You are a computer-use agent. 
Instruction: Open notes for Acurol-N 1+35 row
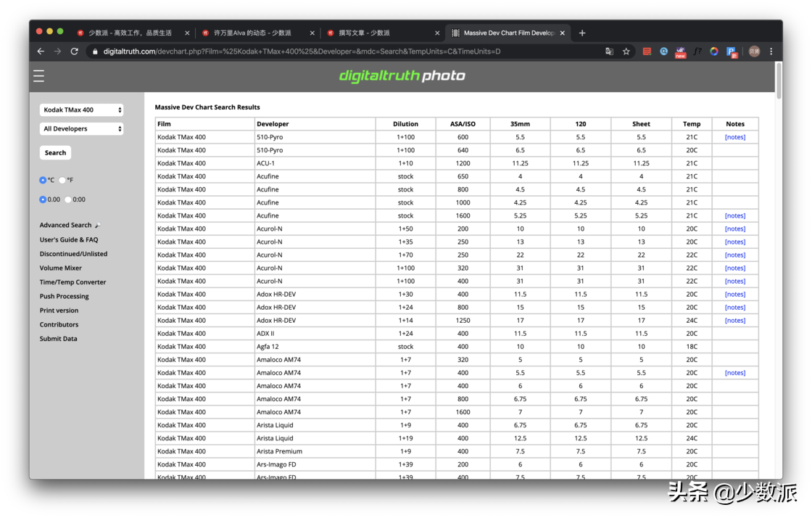(x=735, y=242)
